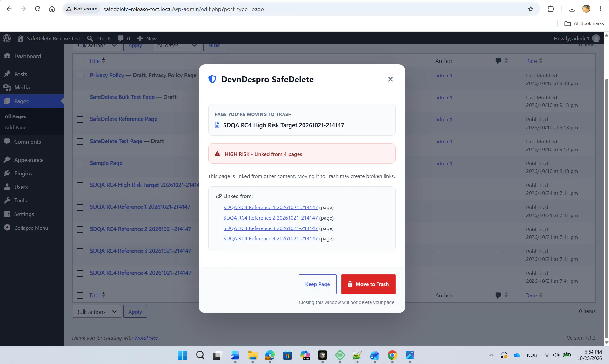Open the bottom Bulk actions dropdown
The image size is (609, 364).
pos(97,312)
